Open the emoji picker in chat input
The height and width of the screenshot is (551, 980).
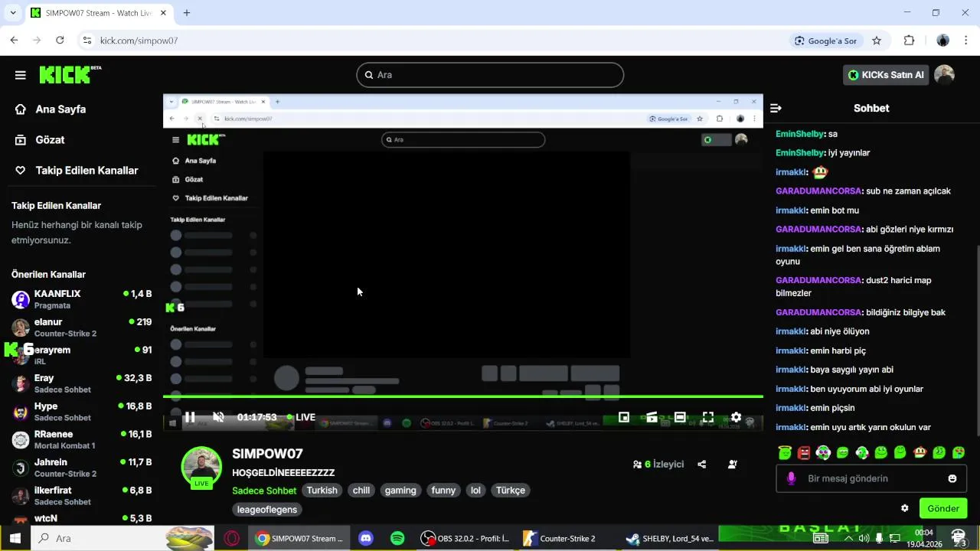click(x=952, y=478)
